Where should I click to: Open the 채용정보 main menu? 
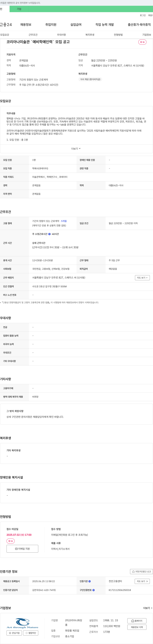(26, 24)
